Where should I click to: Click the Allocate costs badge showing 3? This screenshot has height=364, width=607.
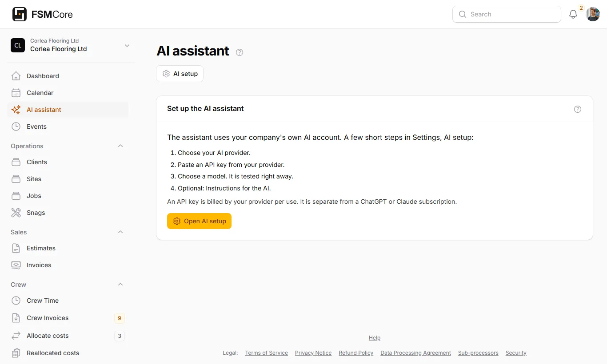119,336
